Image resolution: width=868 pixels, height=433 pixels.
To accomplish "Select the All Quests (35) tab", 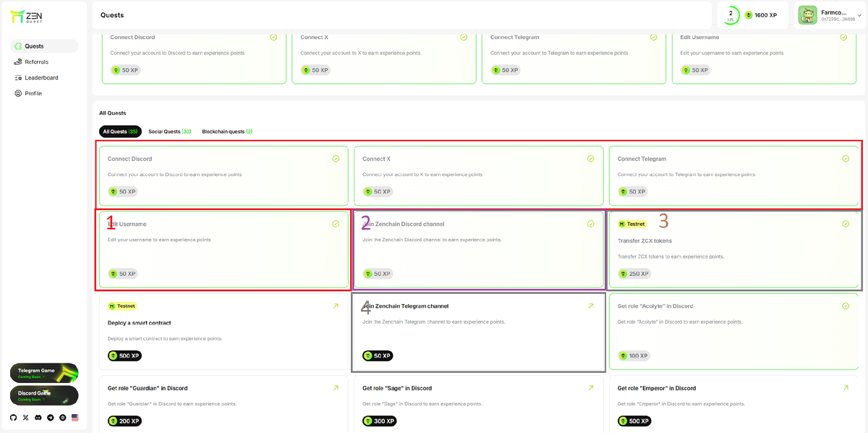I will pyautogui.click(x=120, y=132).
